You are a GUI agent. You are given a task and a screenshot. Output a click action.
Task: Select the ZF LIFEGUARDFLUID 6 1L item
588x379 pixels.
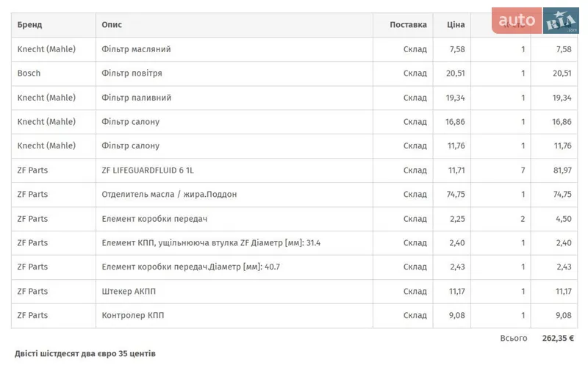[148, 170]
